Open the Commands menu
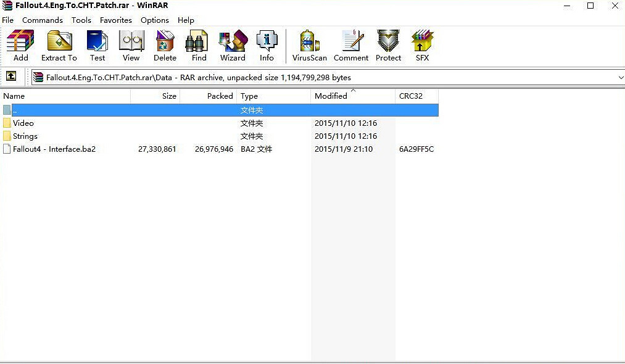Screen dimensions: 625x364 coord(43,20)
